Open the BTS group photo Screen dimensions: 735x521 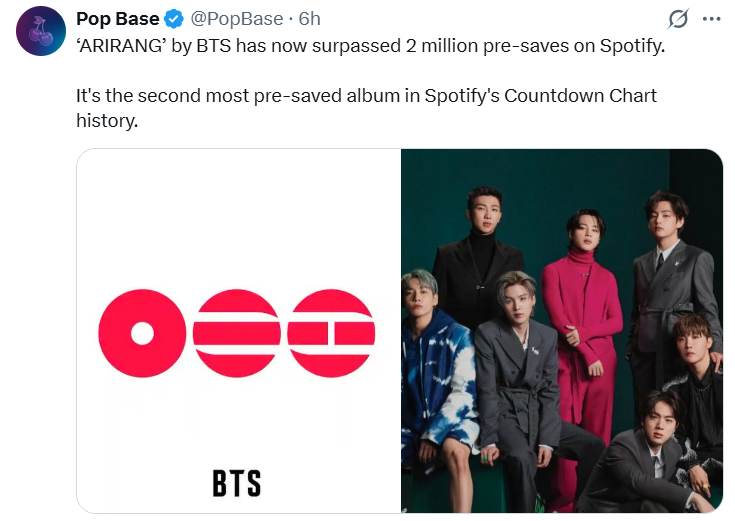click(561, 330)
